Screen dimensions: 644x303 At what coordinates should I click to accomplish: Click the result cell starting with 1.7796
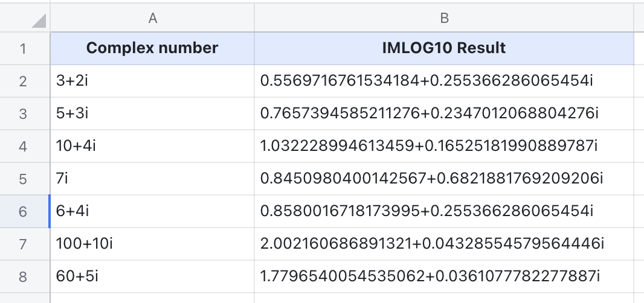[x=444, y=276]
